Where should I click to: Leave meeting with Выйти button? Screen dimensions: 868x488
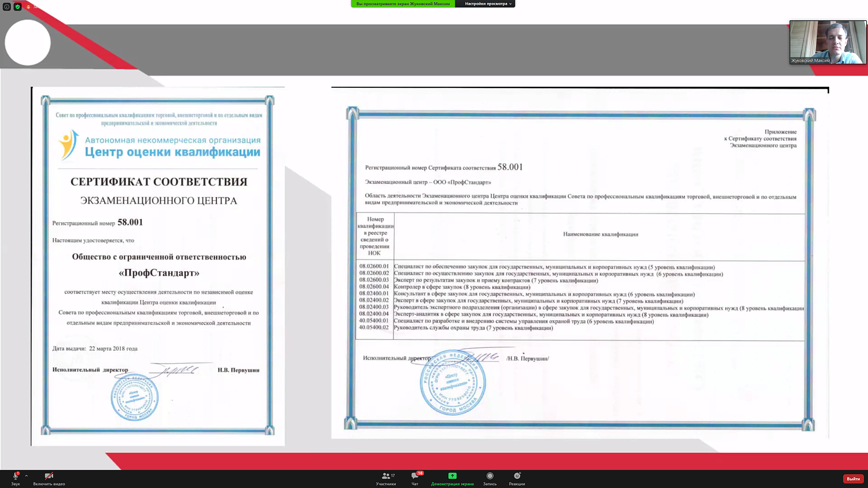pos(854,479)
